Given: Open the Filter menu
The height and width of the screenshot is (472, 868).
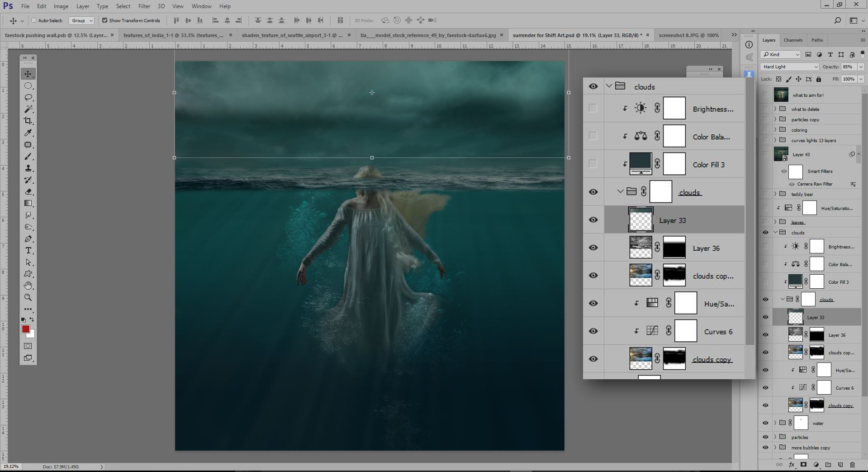Looking at the screenshot, I should point(144,6).
